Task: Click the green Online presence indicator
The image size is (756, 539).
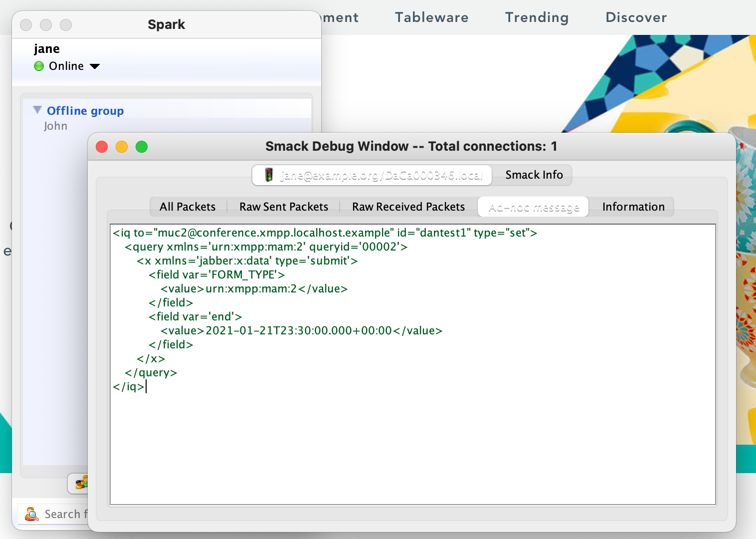Action: pyautogui.click(x=38, y=66)
